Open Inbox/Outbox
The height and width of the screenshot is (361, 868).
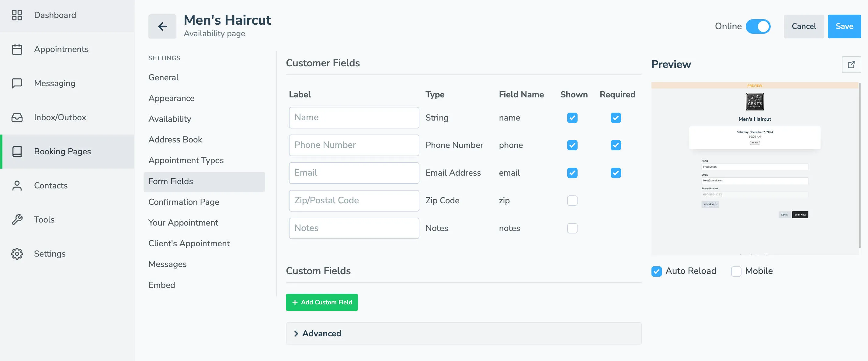tap(60, 117)
